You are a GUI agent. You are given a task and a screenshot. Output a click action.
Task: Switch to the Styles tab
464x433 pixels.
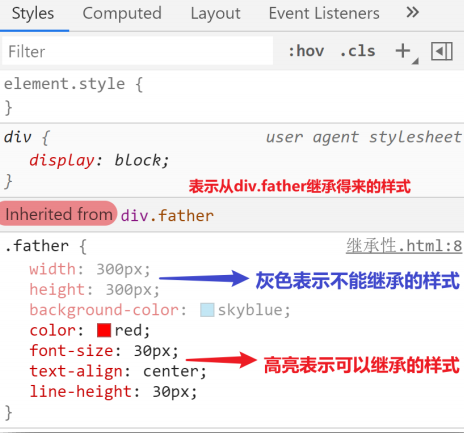[33, 14]
